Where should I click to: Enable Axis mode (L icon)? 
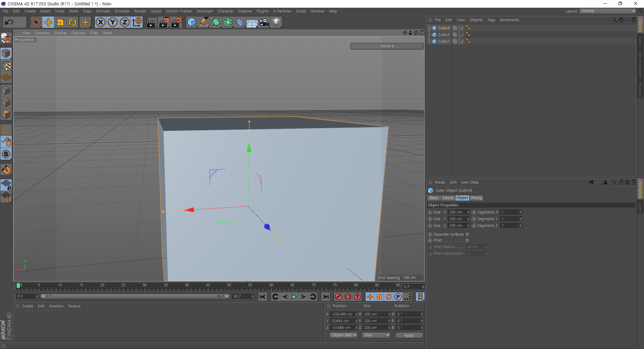[6, 130]
